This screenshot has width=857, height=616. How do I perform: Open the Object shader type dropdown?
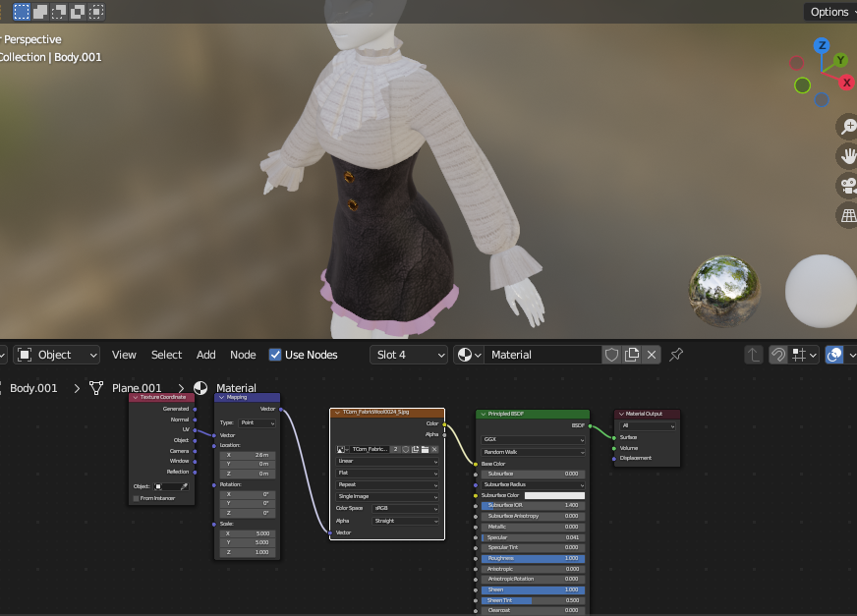[x=56, y=355]
